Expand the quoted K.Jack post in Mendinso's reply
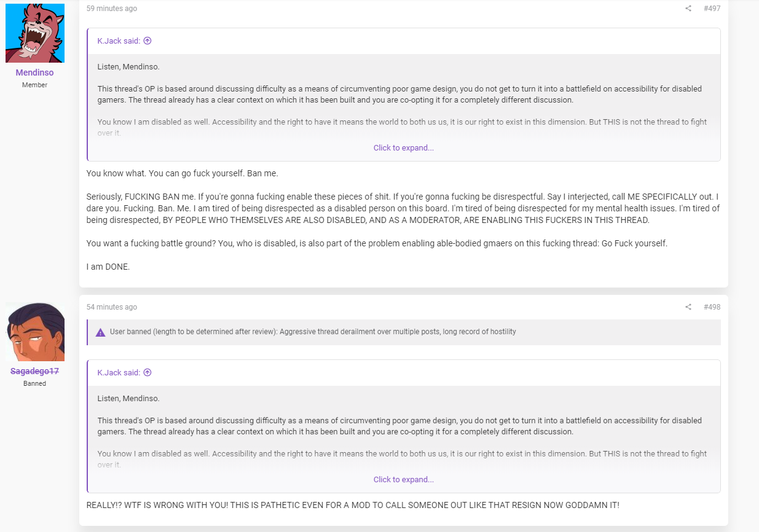Image resolution: width=759 pixels, height=532 pixels. coord(404,148)
